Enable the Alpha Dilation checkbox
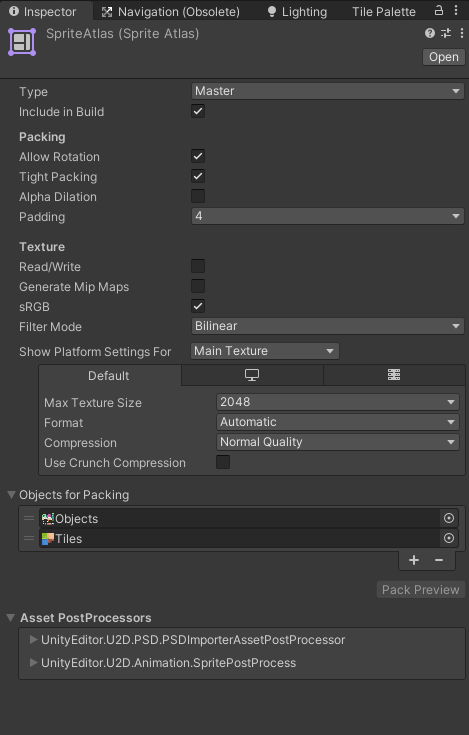The height and width of the screenshot is (735, 469). point(198,196)
